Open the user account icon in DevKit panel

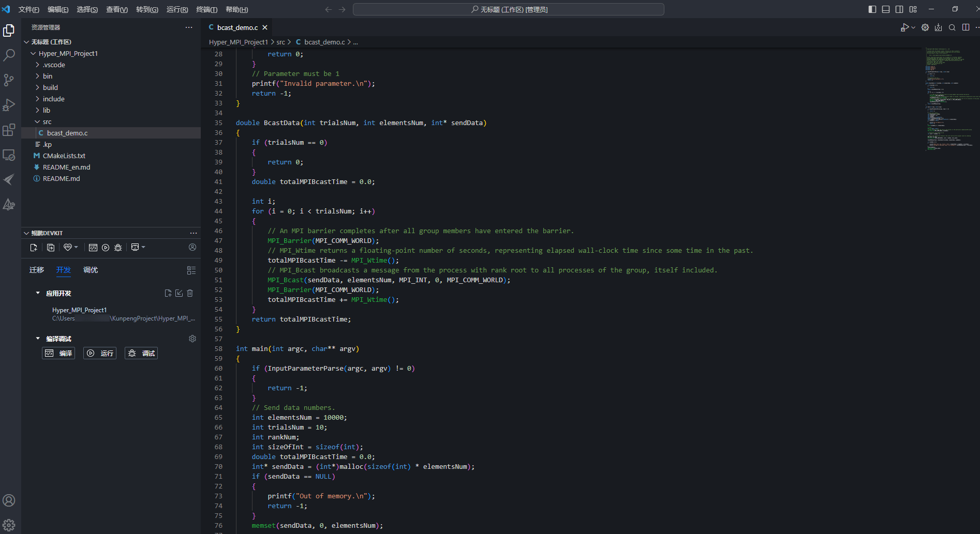(192, 248)
